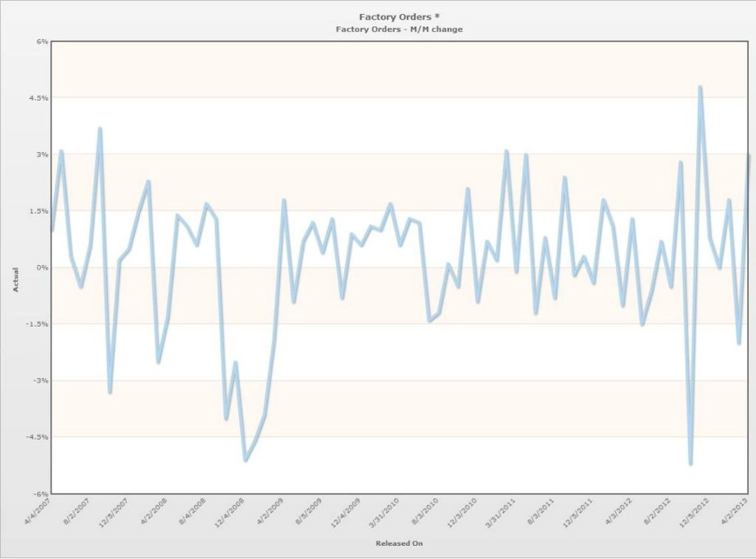756x559 pixels.
Task: Click the Factory Orders chart title
Action: 399,17
